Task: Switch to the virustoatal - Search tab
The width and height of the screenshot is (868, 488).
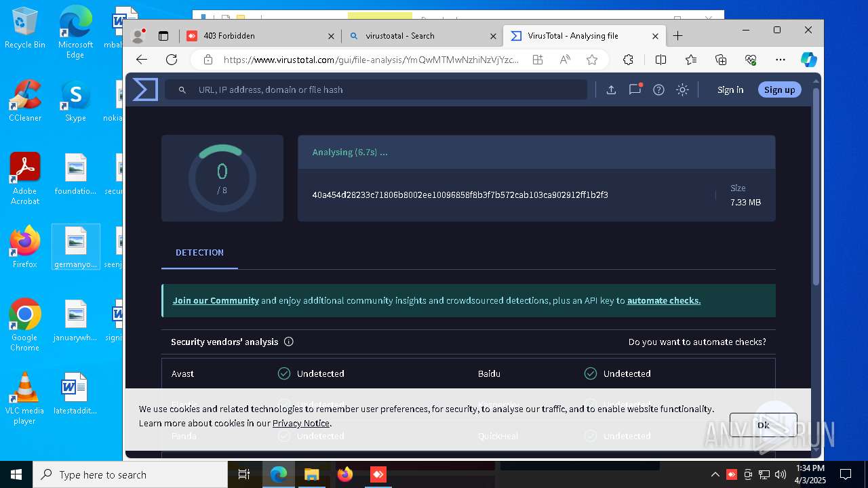Action: click(x=422, y=36)
